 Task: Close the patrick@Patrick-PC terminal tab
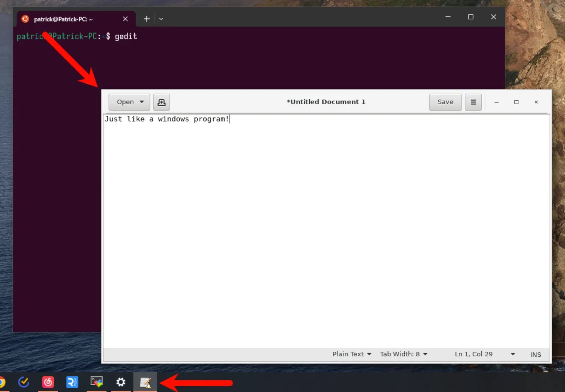click(125, 19)
